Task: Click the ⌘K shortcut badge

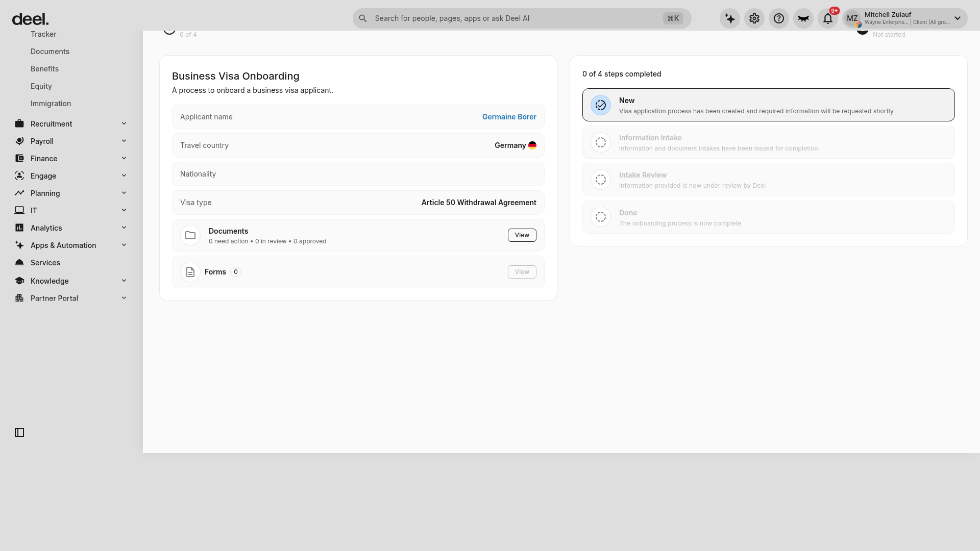Action: click(673, 18)
